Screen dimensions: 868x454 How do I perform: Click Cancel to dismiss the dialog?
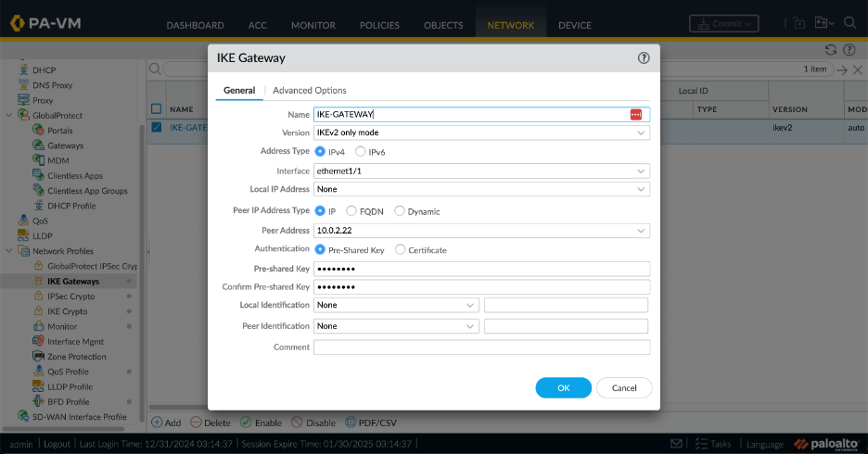624,387
